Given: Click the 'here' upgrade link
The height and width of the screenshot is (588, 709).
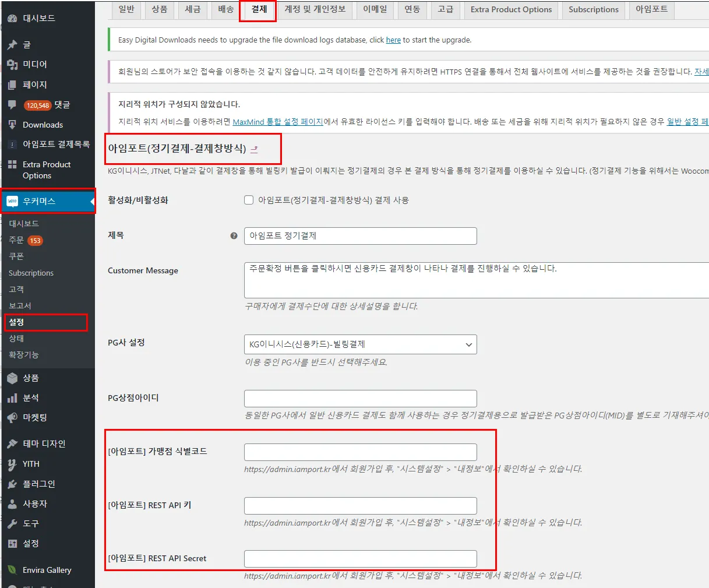Looking at the screenshot, I should pyautogui.click(x=393, y=40).
